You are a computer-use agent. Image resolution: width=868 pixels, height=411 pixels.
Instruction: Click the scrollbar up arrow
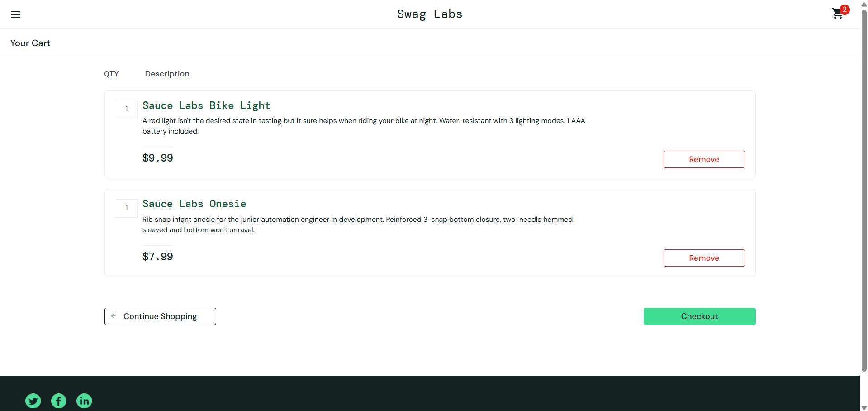(x=864, y=4)
